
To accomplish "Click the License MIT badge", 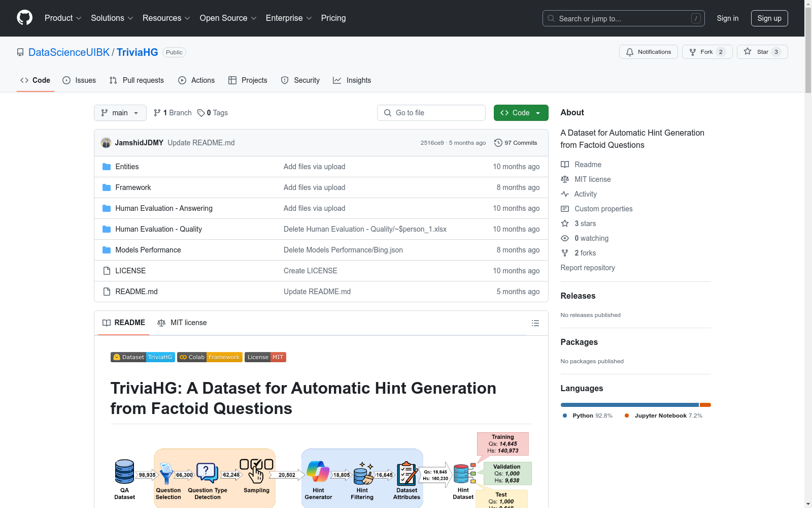I will click(265, 357).
